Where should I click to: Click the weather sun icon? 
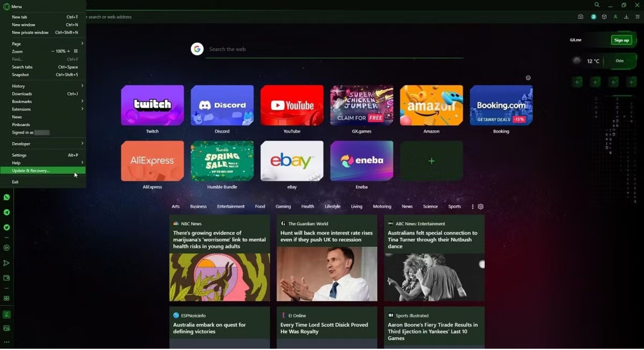577,61
